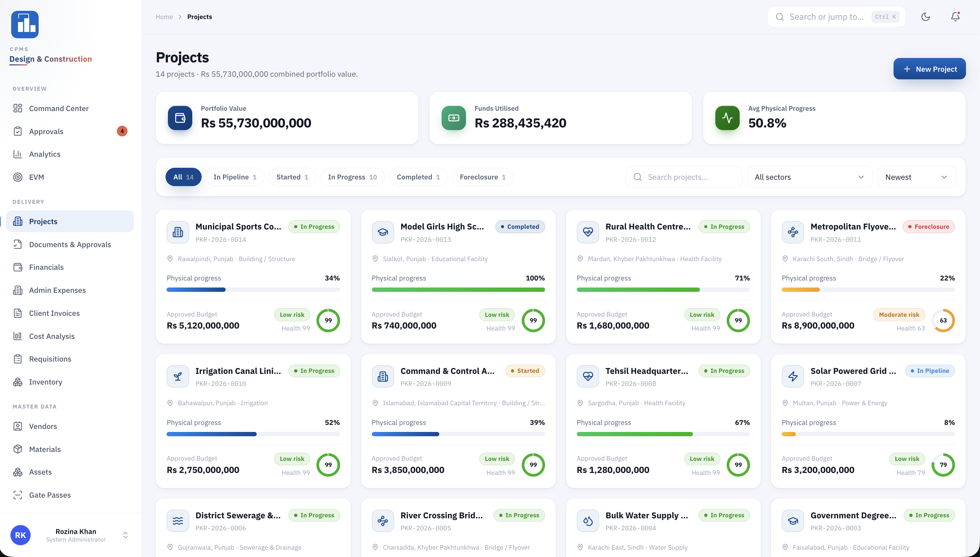The height and width of the screenshot is (557, 980).
Task: Open Requisitions page
Action: tap(70, 359)
